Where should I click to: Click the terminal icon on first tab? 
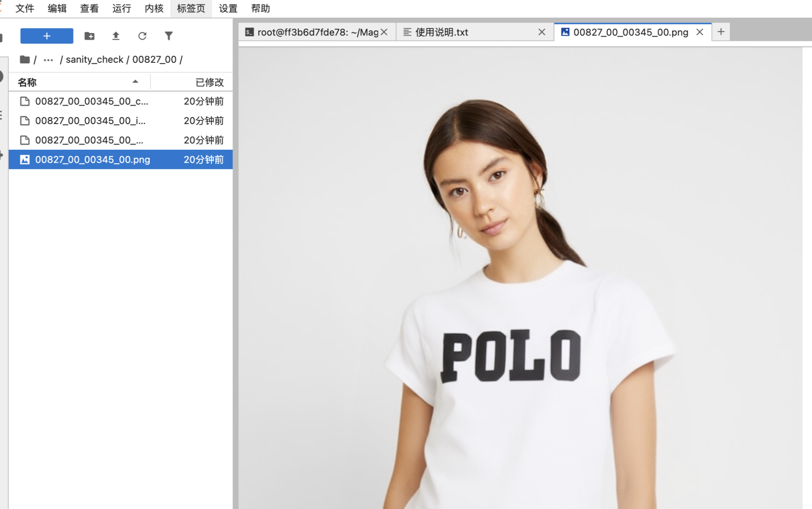[249, 32]
